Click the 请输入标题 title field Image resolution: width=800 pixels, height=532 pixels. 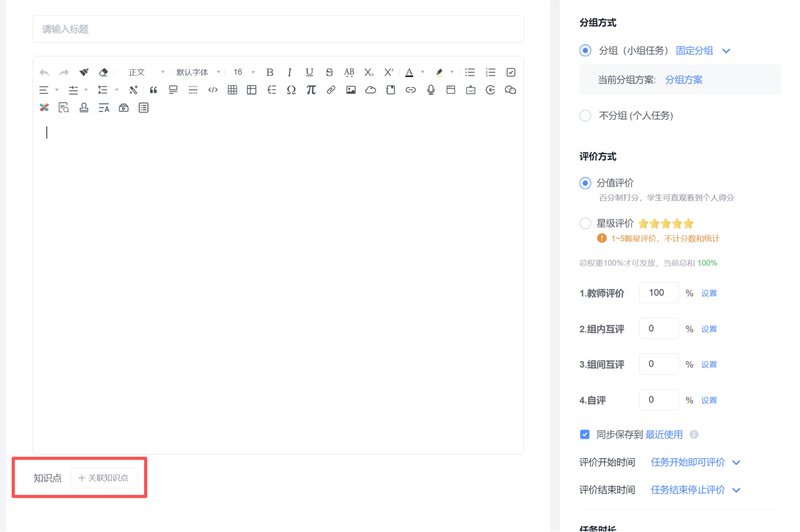pyautogui.click(x=279, y=29)
